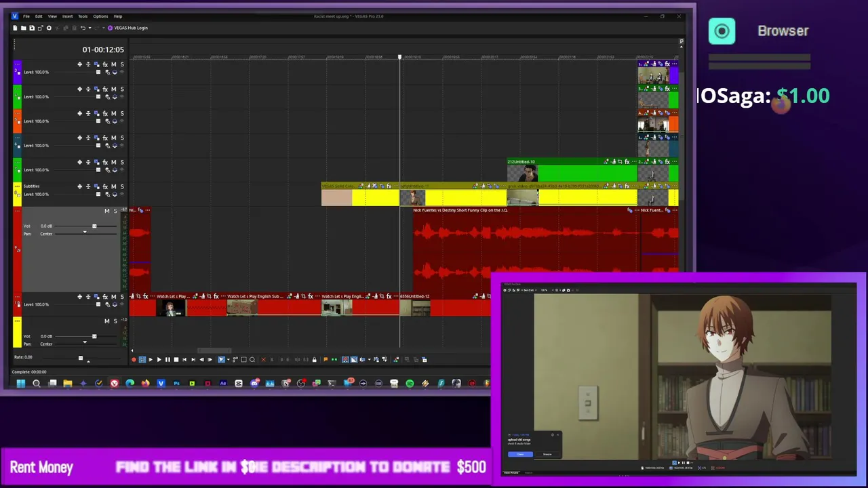Open Project Properties gear icon
The image size is (868, 488).
(49, 28)
